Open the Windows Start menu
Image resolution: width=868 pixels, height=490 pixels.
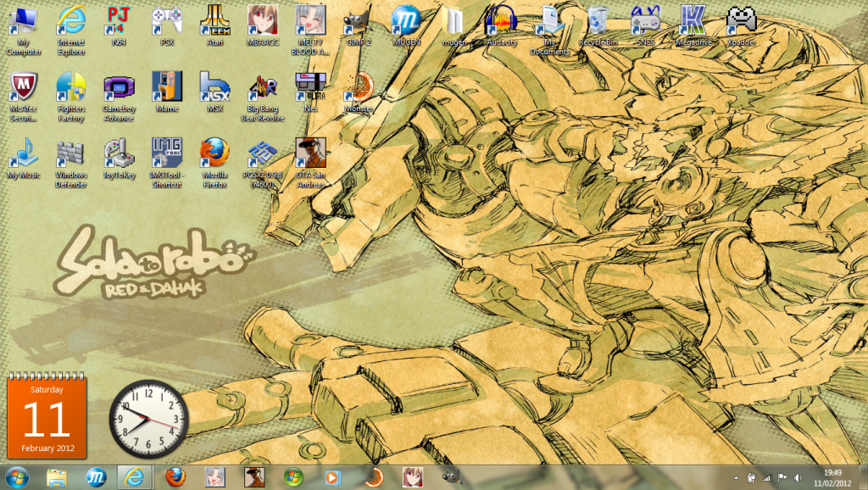(17, 477)
